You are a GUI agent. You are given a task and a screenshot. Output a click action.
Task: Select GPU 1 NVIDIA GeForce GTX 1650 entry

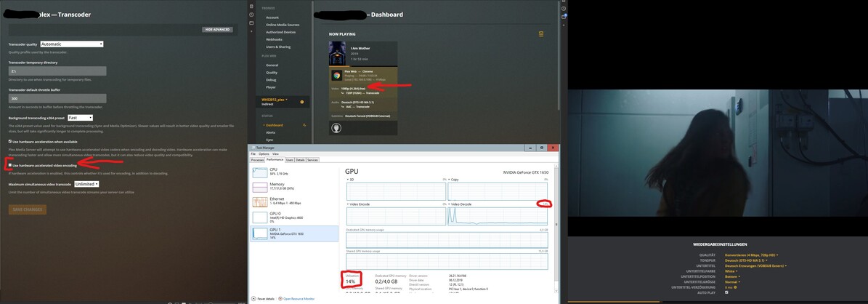tap(294, 233)
